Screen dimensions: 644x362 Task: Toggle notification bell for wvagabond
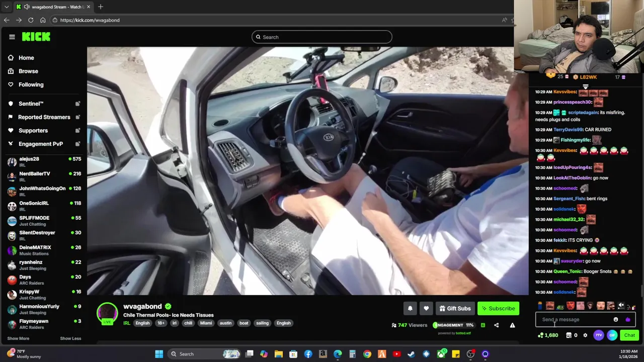410,309
